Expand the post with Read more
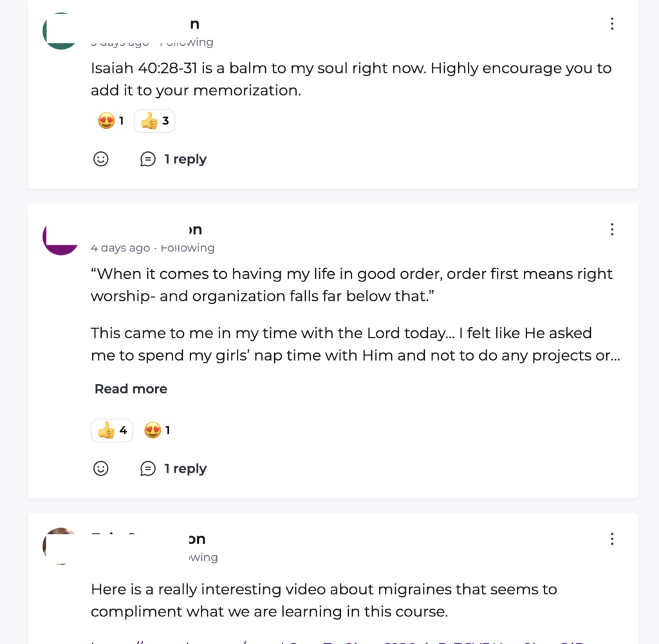Screen dimensions: 659x644 [x=131, y=389]
